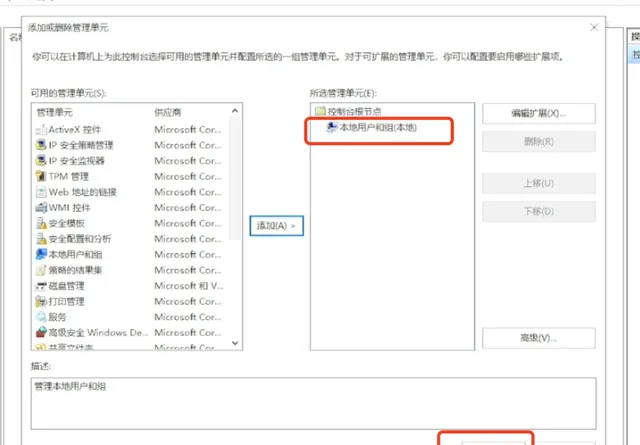Click the snap-in list scrollbar thumb
Image resolution: width=640 pixels, height=445 pixels.
tap(235, 178)
